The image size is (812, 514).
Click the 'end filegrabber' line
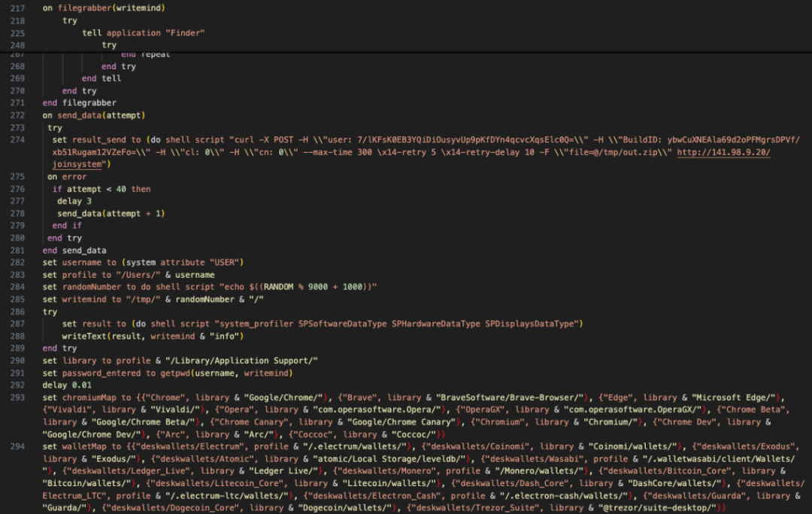tap(79, 102)
